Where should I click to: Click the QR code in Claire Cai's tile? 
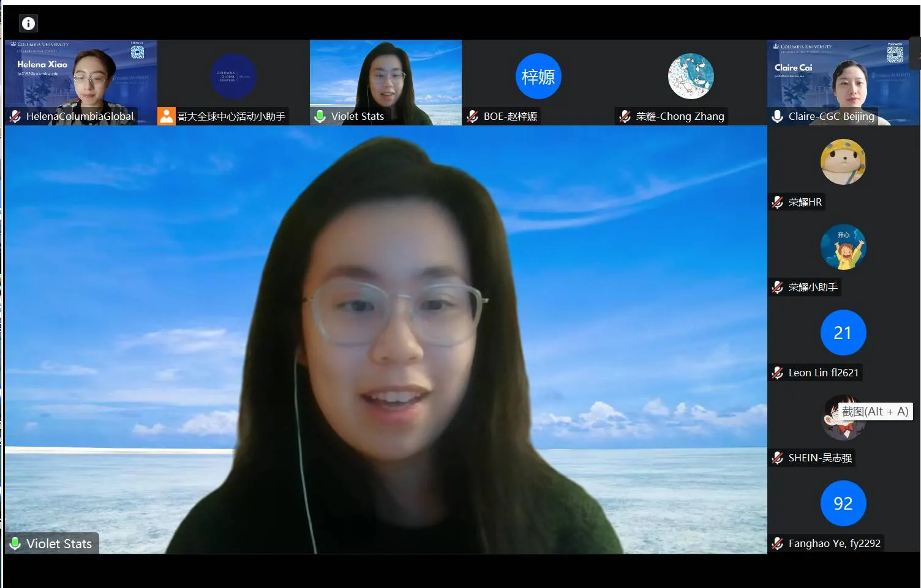tap(895, 54)
